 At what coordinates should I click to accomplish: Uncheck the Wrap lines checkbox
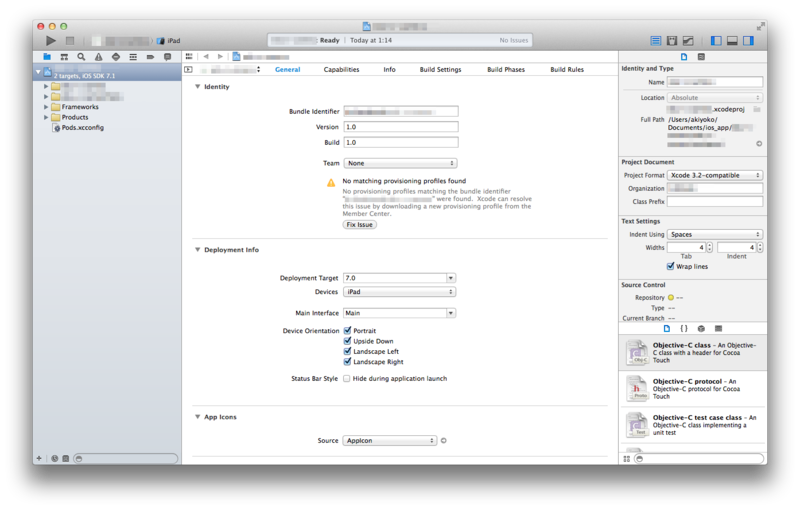point(670,266)
